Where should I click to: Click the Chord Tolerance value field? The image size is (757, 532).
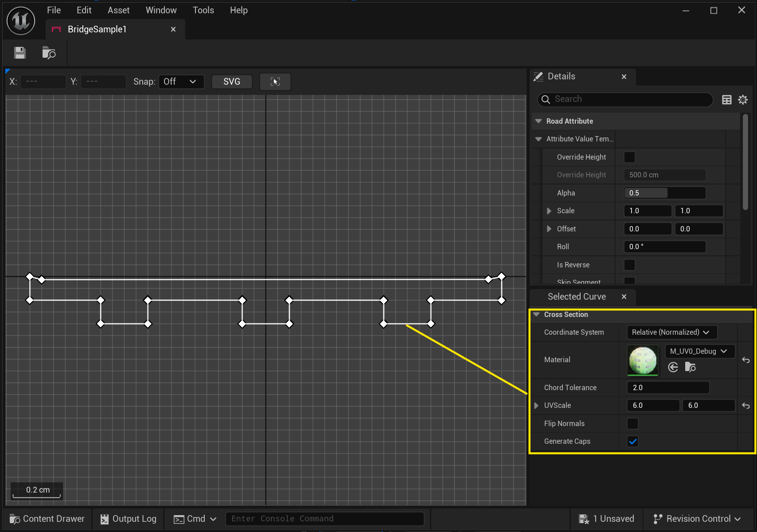tap(668, 387)
